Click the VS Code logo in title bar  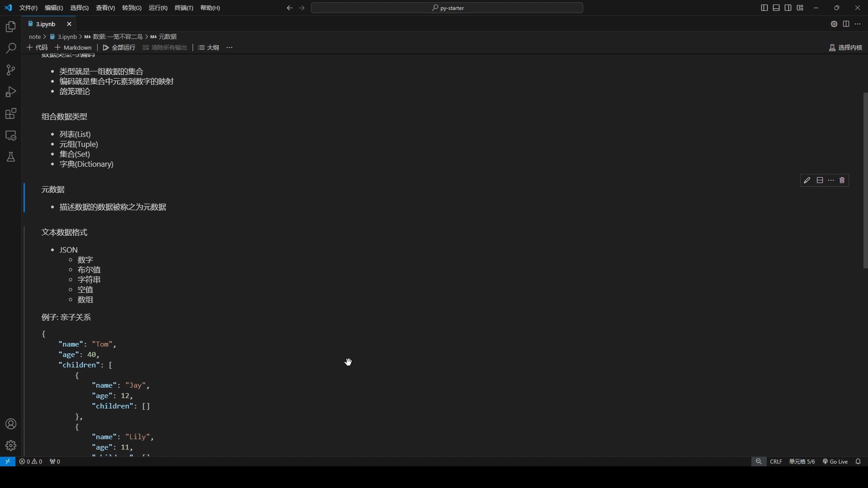coord(8,8)
